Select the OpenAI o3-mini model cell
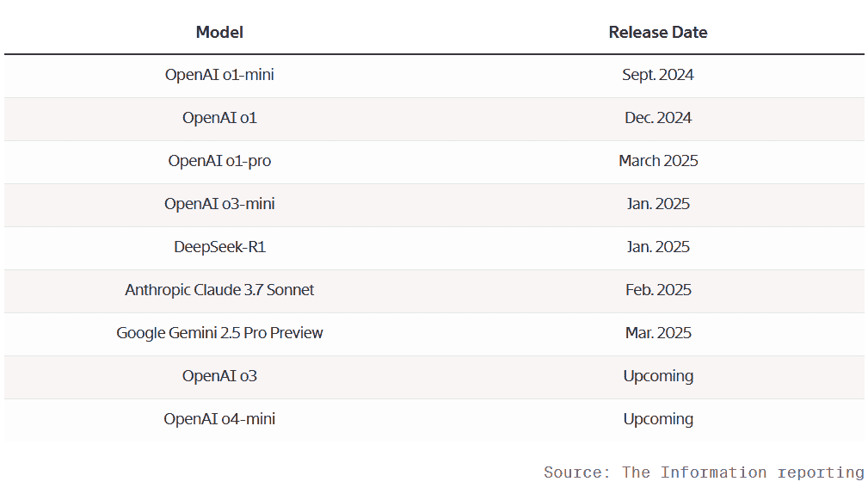This screenshot has height=494, width=868. coord(219,204)
